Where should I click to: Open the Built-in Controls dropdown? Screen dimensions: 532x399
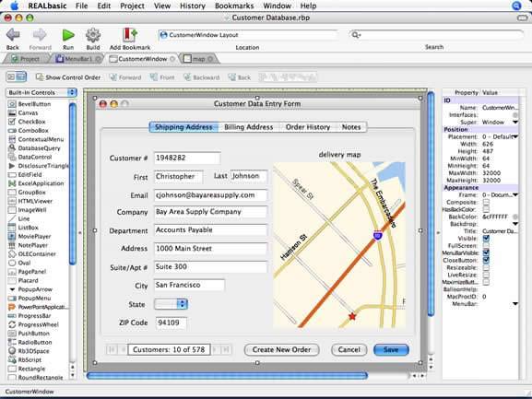pyautogui.click(x=41, y=92)
